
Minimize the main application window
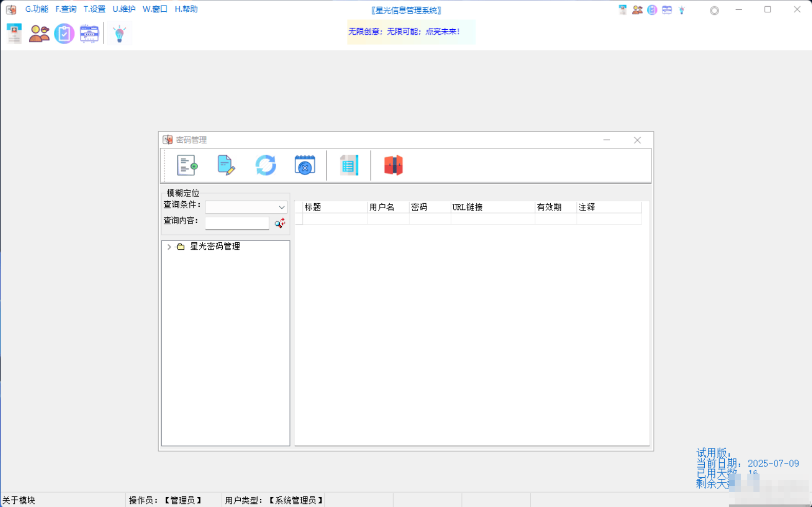[739, 9]
